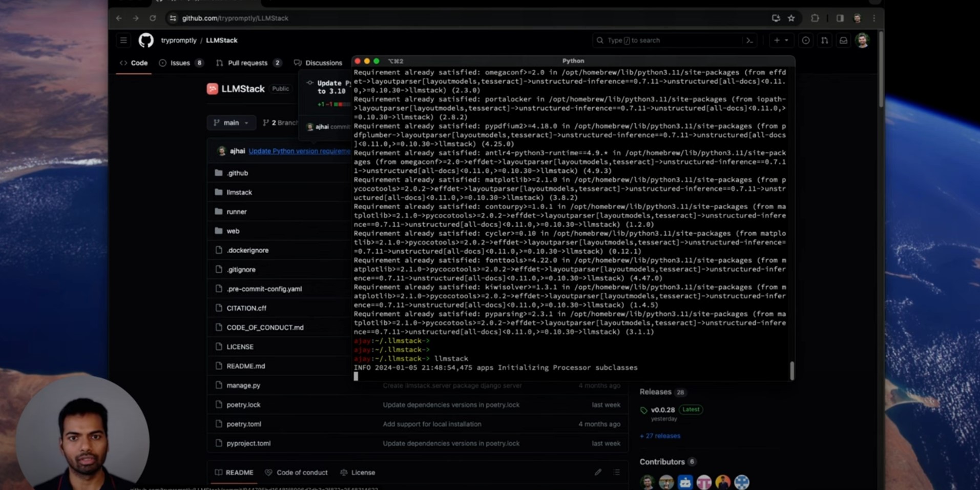
Task: Select the Code of conduct tab
Action: tap(296, 473)
